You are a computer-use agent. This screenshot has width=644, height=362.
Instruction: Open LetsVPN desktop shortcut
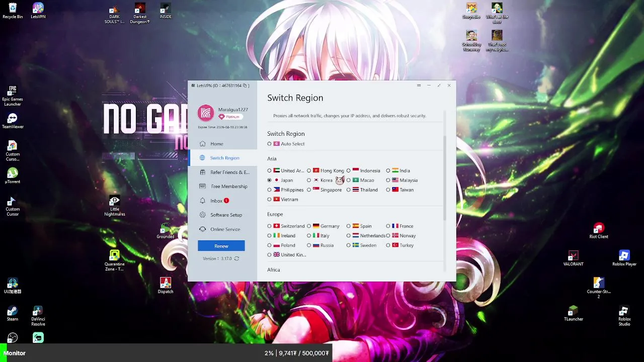38,11
